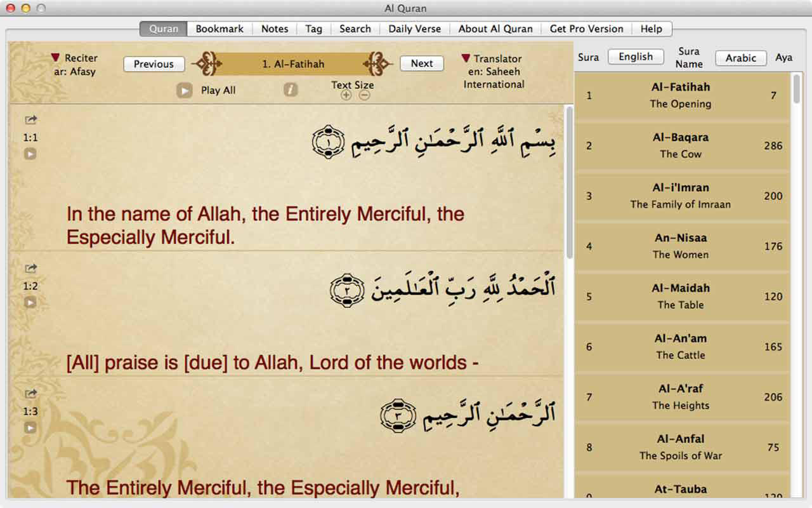This screenshot has height=508, width=812.
Task: Click the Sura column header
Action: click(x=588, y=57)
